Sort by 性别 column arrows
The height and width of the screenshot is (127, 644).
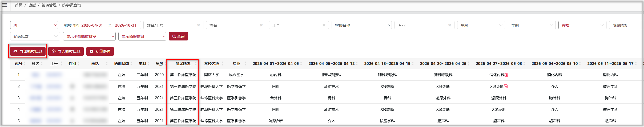coord(78,64)
